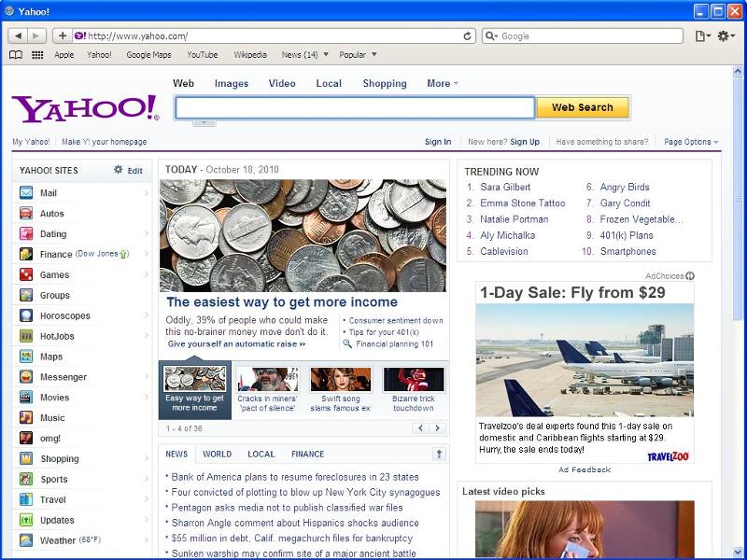Viewport: 747px width, 560px height.
Task: Go back with the browser back arrow
Action: (18, 35)
